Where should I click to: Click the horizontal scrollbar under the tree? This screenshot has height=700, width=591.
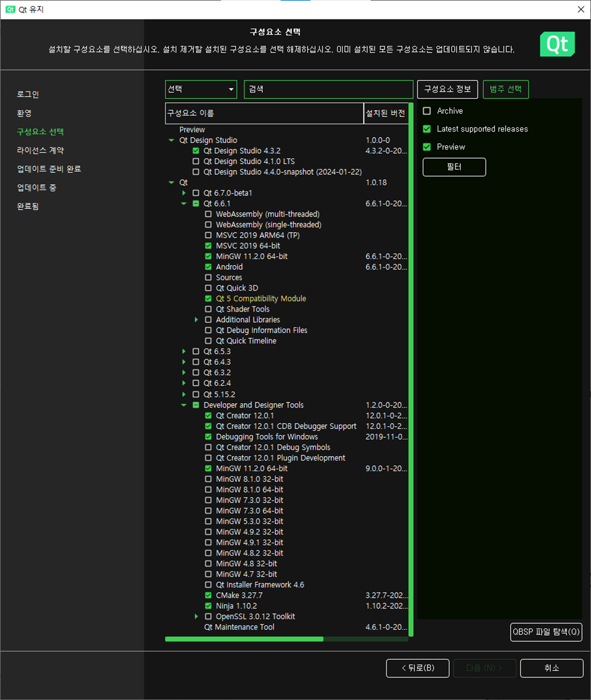[244, 639]
